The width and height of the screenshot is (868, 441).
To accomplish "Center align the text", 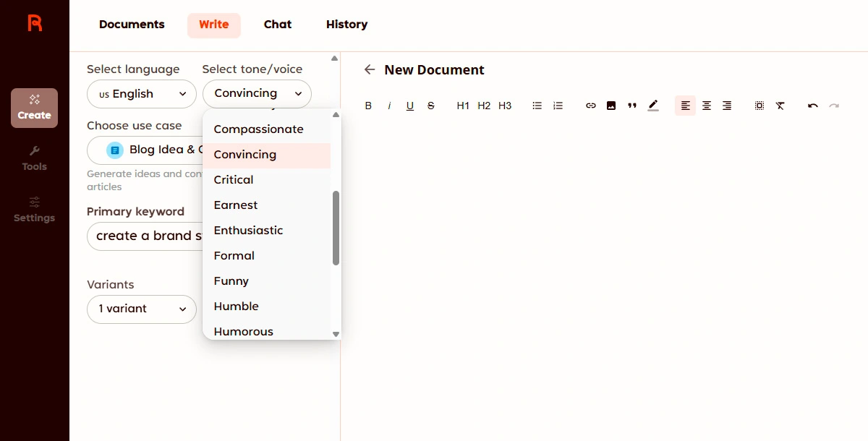I will (x=707, y=106).
